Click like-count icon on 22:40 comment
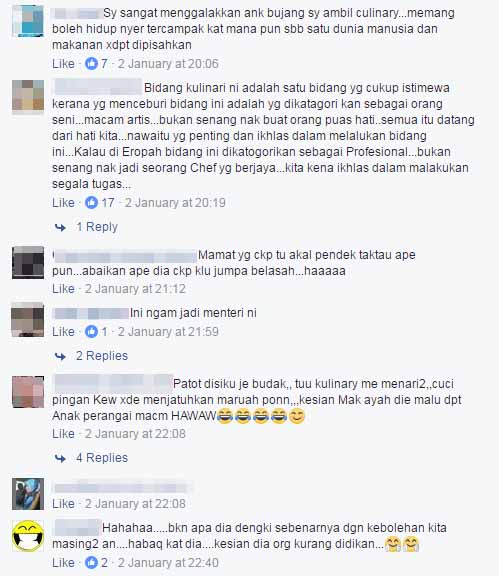The height and width of the screenshot is (576, 499). coord(91,562)
